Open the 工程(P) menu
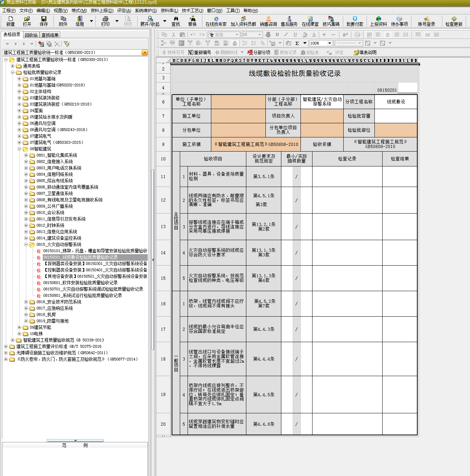The image size is (470, 476). point(9,11)
